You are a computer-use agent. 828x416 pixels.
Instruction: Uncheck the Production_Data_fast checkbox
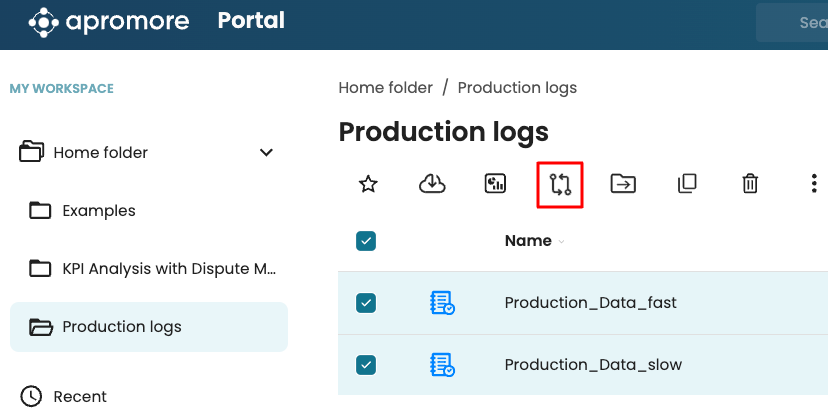(x=366, y=302)
